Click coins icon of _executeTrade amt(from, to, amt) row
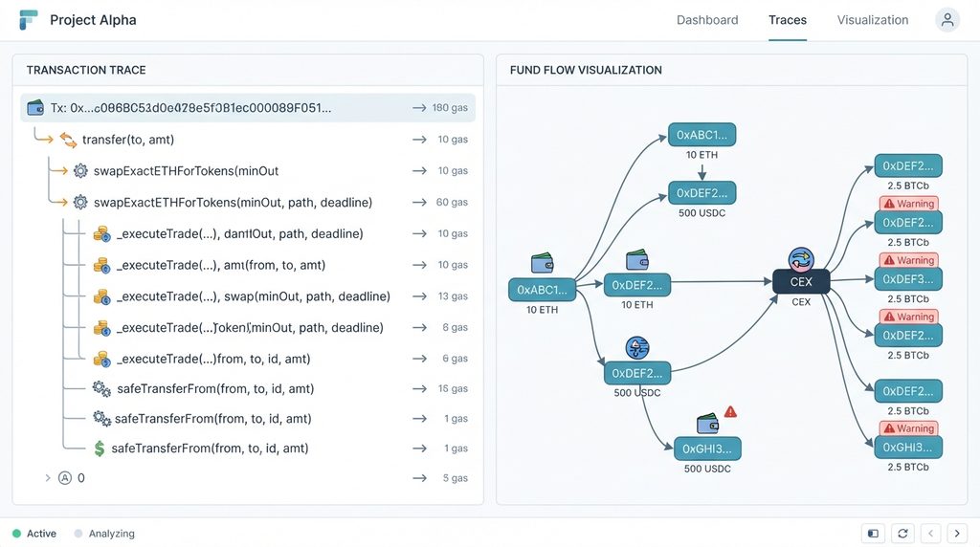Screen dimensions: 980x547 click(101, 265)
